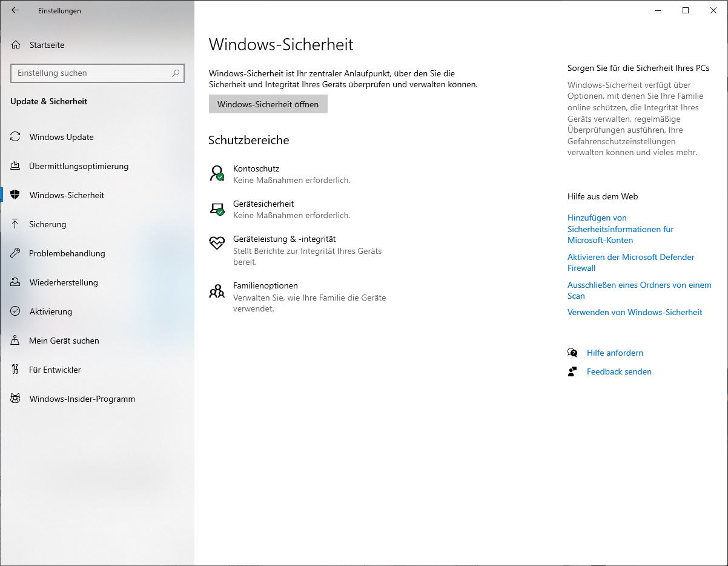Click the Übermittlungsoptimierung icon

click(x=15, y=166)
